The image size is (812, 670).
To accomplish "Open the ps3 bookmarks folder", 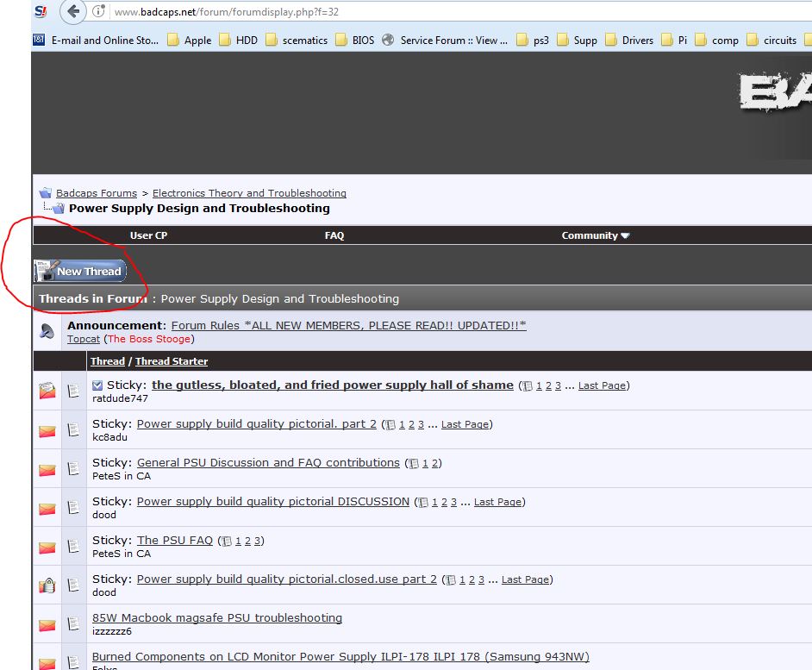I will [x=533, y=41].
